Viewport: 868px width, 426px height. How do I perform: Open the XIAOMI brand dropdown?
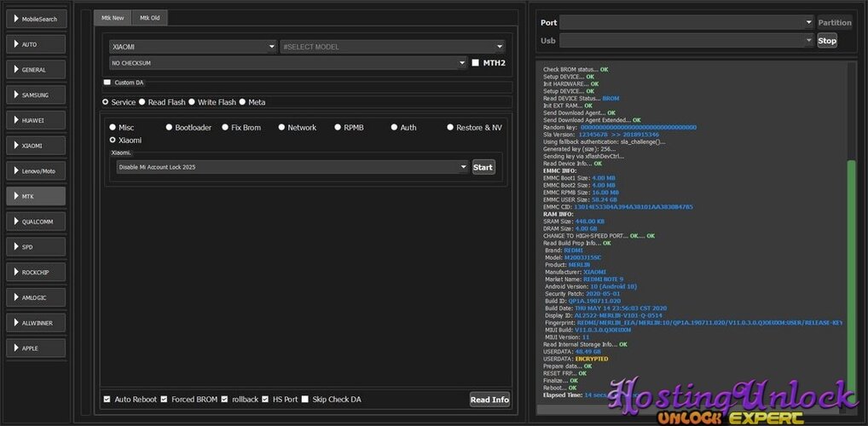pos(194,47)
